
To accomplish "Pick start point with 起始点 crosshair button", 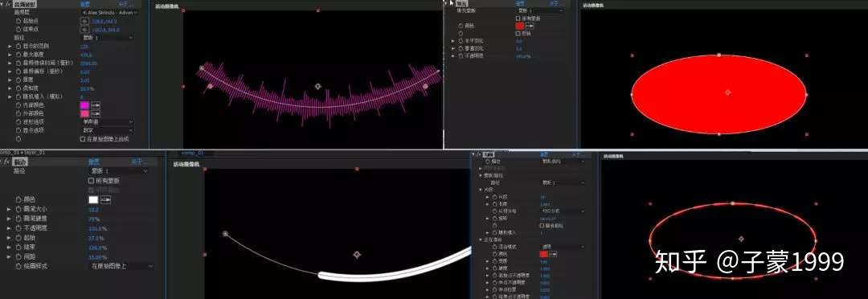I will click(84, 21).
